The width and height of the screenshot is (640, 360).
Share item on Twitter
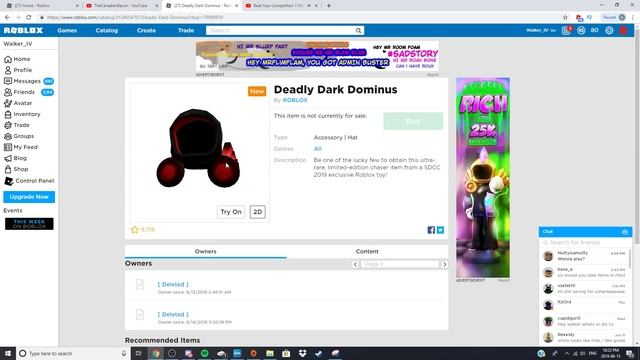tap(440, 230)
